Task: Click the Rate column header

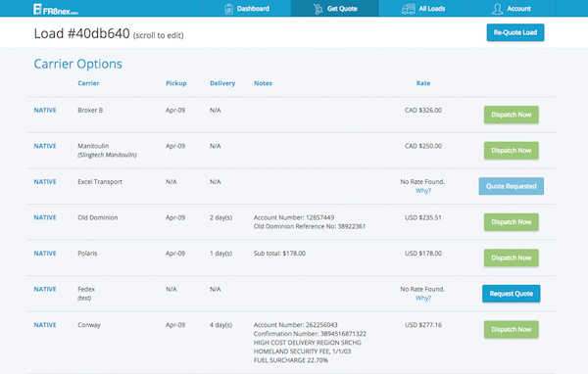Action: point(423,83)
